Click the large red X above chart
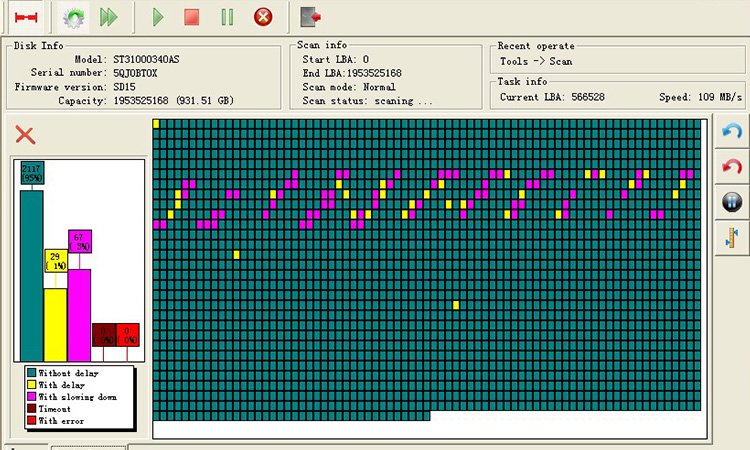 point(25,135)
